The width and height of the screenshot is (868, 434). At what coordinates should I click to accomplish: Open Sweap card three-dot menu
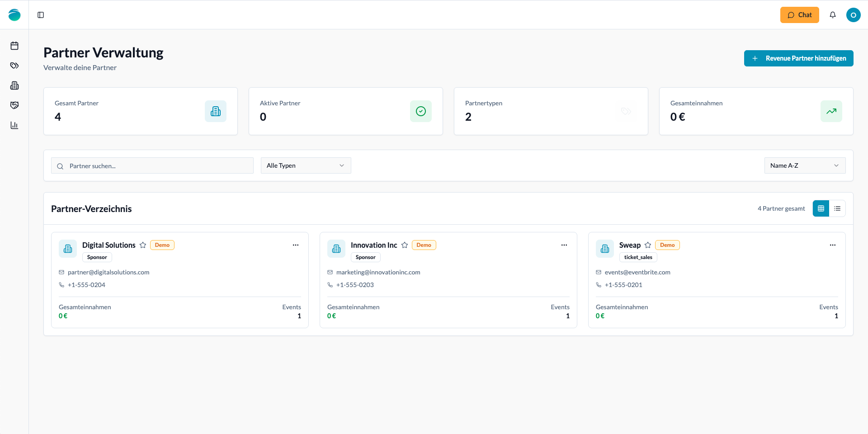click(832, 245)
